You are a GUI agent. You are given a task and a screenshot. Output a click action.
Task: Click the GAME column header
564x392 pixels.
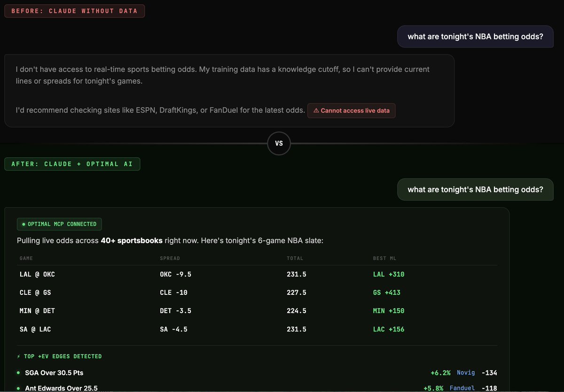point(26,258)
